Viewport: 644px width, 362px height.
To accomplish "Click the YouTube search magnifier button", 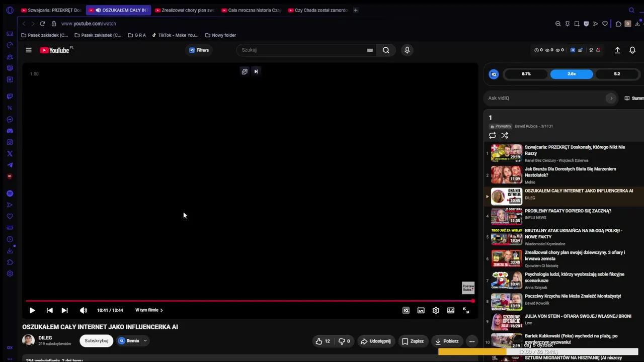I will [386, 50].
